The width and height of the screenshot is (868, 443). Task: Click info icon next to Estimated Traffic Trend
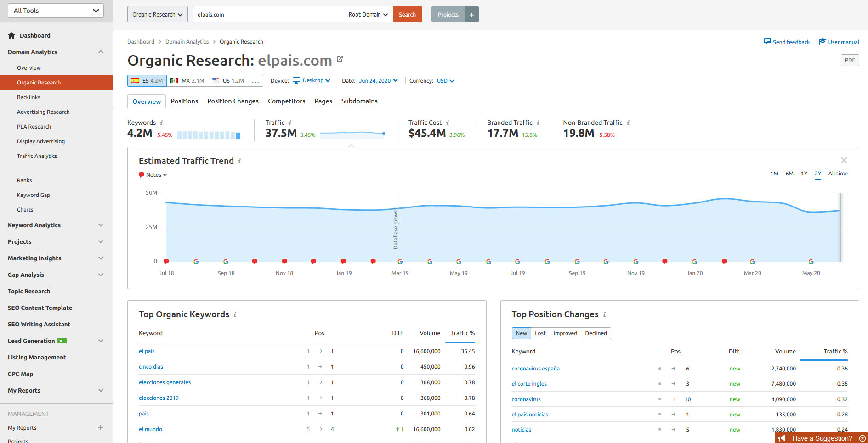click(239, 161)
